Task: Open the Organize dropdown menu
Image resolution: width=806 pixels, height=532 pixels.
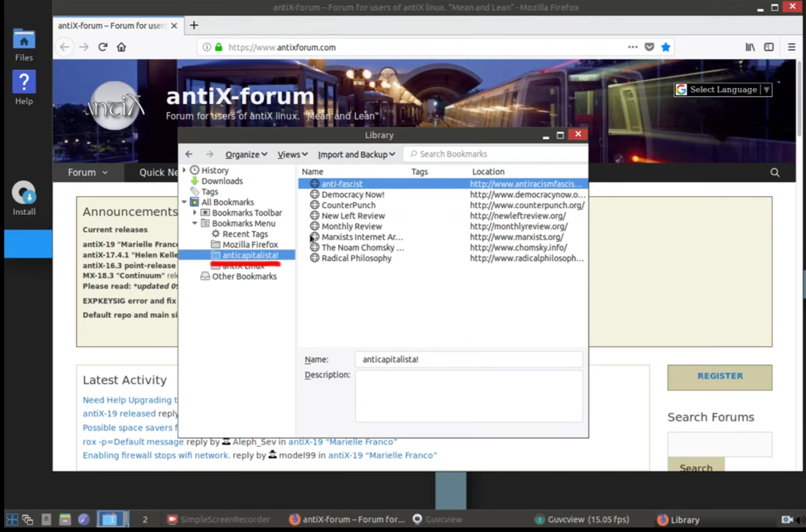Action: pos(246,154)
